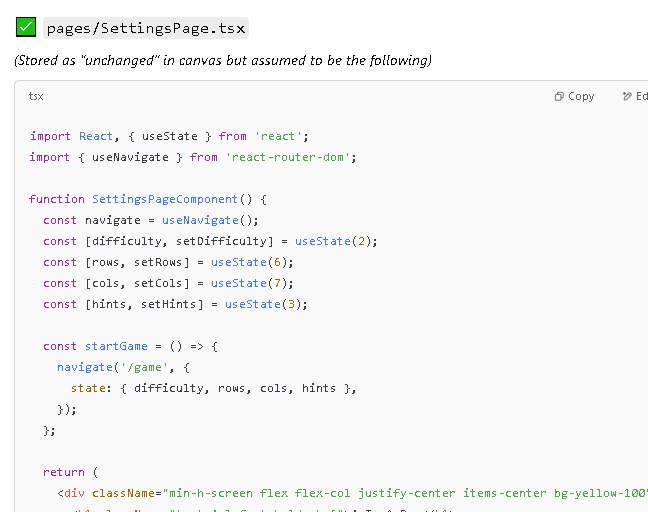Click the Edit pencil icon

coord(627,96)
